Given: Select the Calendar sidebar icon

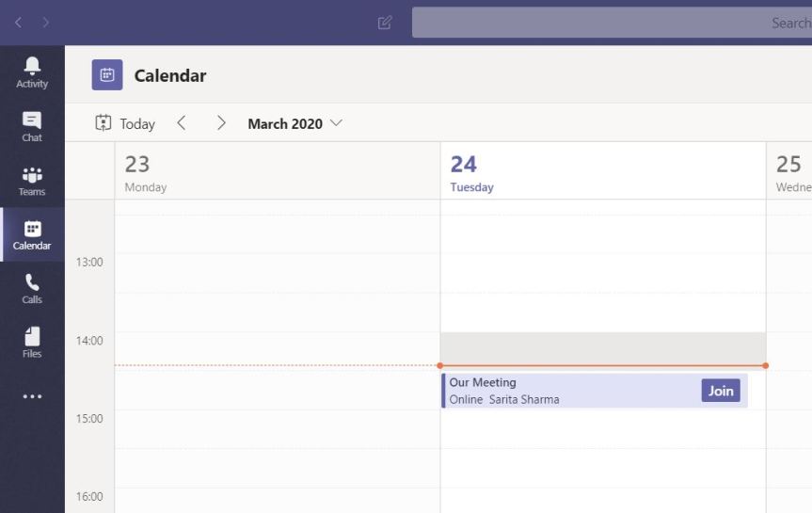Looking at the screenshot, I should tap(32, 234).
